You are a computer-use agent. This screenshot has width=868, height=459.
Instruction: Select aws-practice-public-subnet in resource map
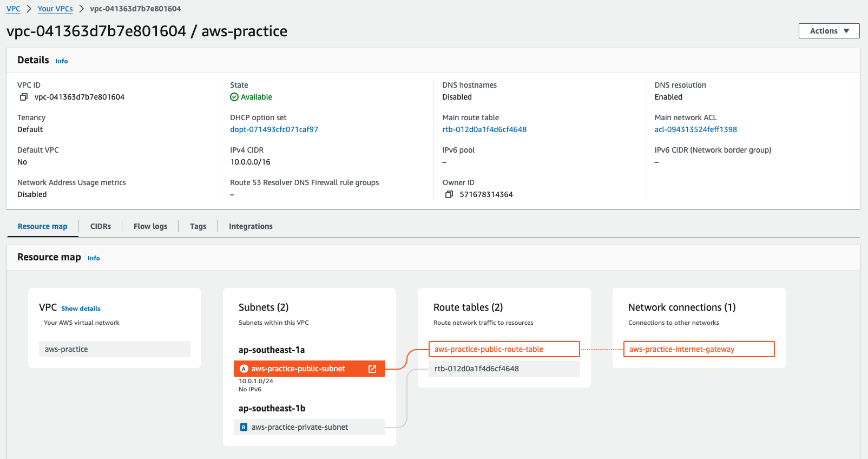click(x=310, y=369)
